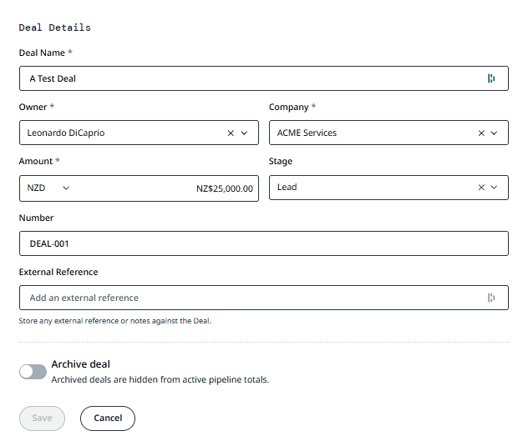The image size is (523, 446).
Task: Click the Save button
Action: point(42,418)
